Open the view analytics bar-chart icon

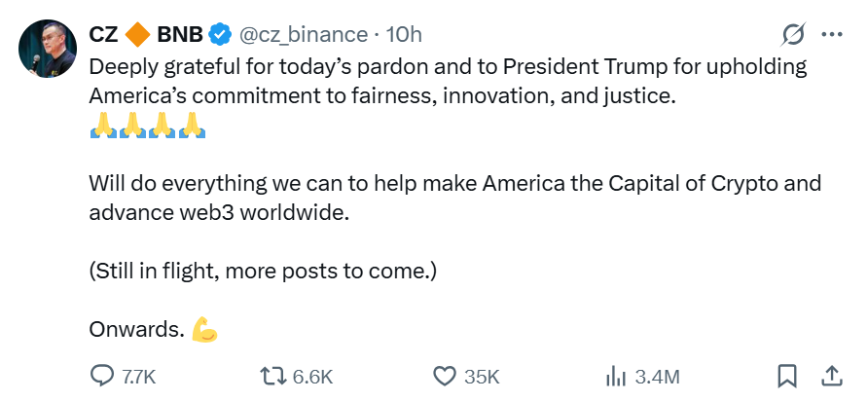click(x=615, y=376)
